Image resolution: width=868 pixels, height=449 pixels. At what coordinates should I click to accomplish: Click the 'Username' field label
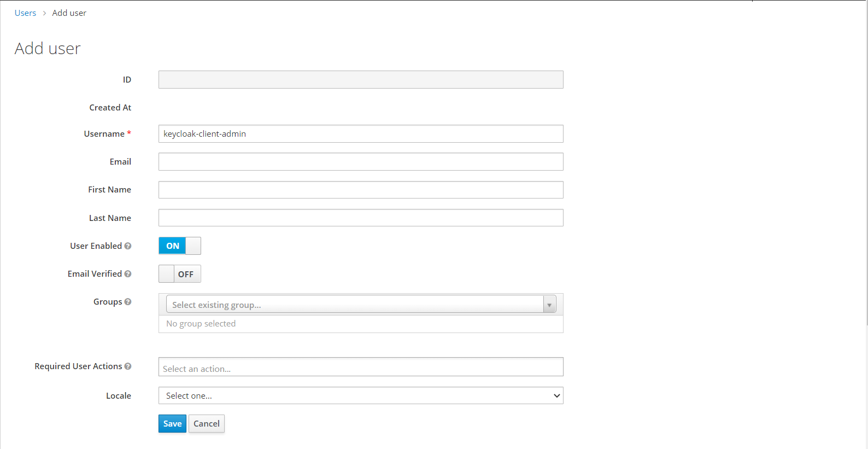click(104, 134)
